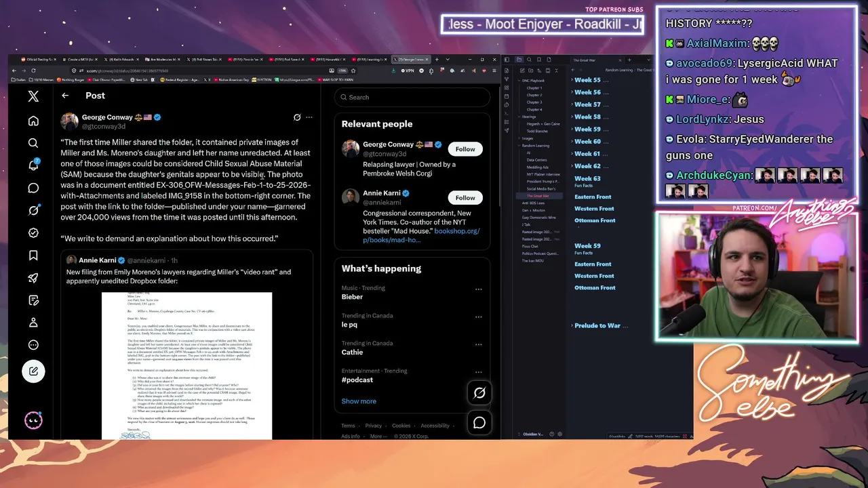This screenshot has width=868, height=488.
Task: Open a new Obsidian tab
Action: 629,60
